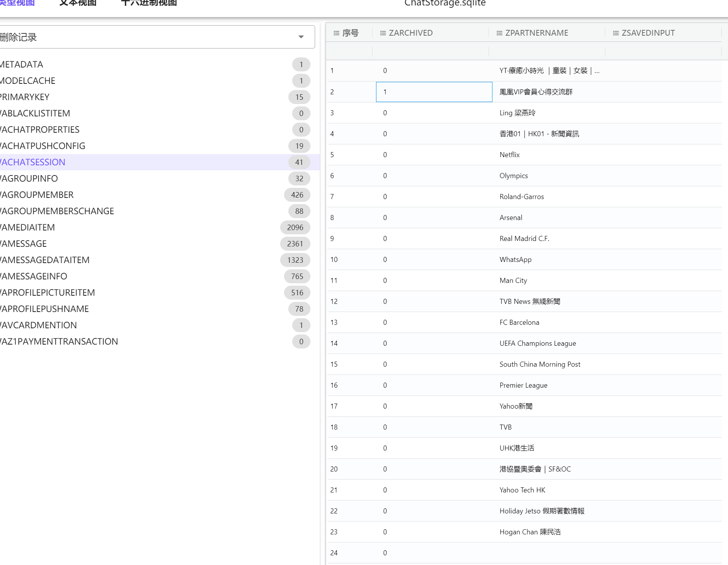Select the cell containing UEFA Champions League
The image size is (728, 565).
point(537,343)
